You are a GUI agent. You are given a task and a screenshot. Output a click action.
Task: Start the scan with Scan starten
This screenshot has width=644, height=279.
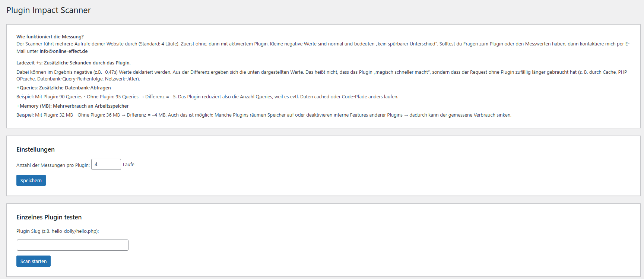pyautogui.click(x=34, y=261)
